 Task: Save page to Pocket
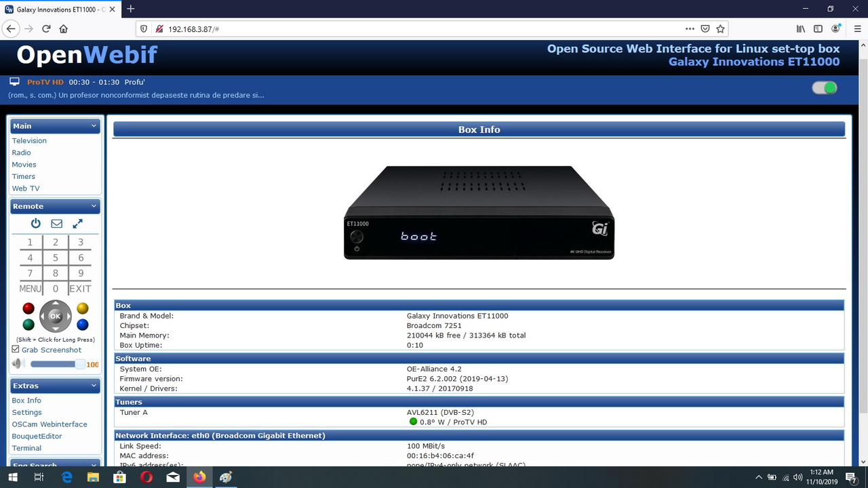click(705, 29)
